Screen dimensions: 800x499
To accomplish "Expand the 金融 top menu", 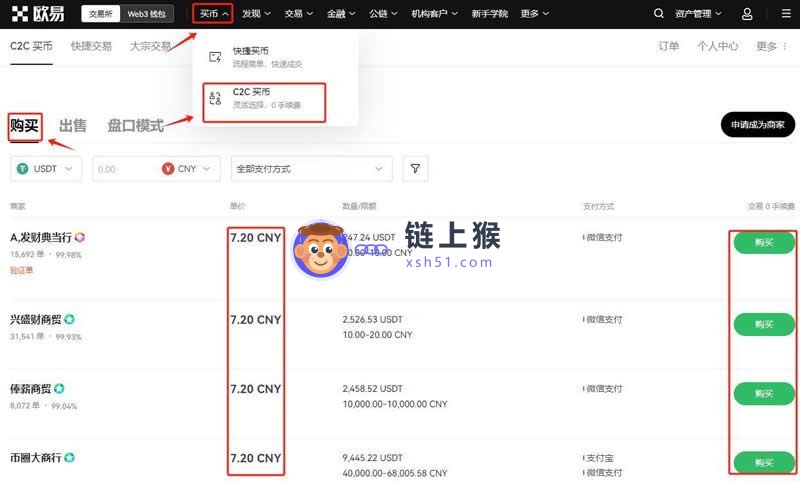I will (x=341, y=14).
